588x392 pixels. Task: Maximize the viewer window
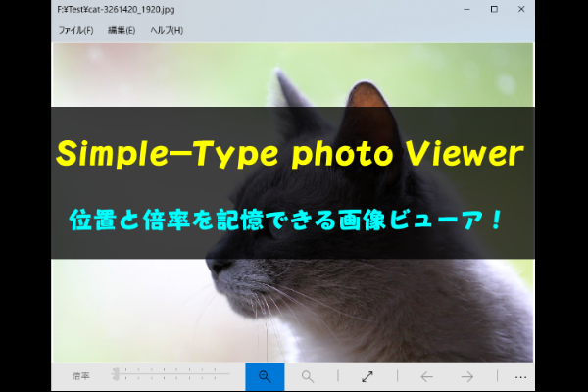[493, 9]
